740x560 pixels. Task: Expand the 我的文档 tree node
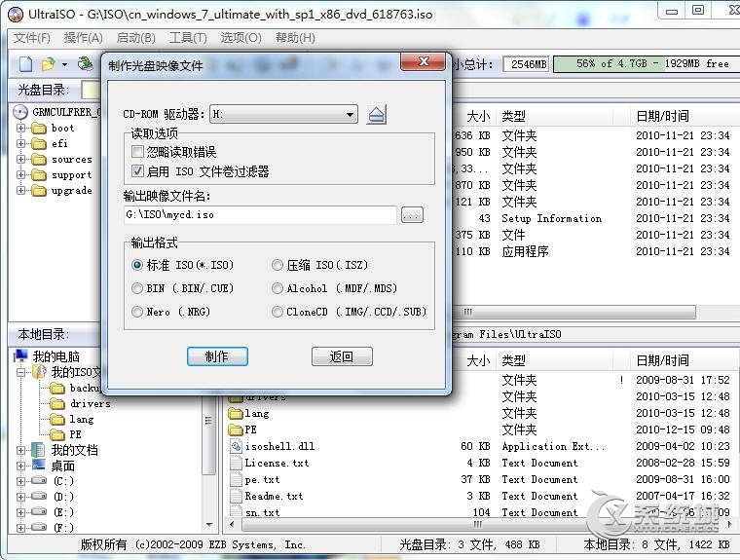(20, 451)
